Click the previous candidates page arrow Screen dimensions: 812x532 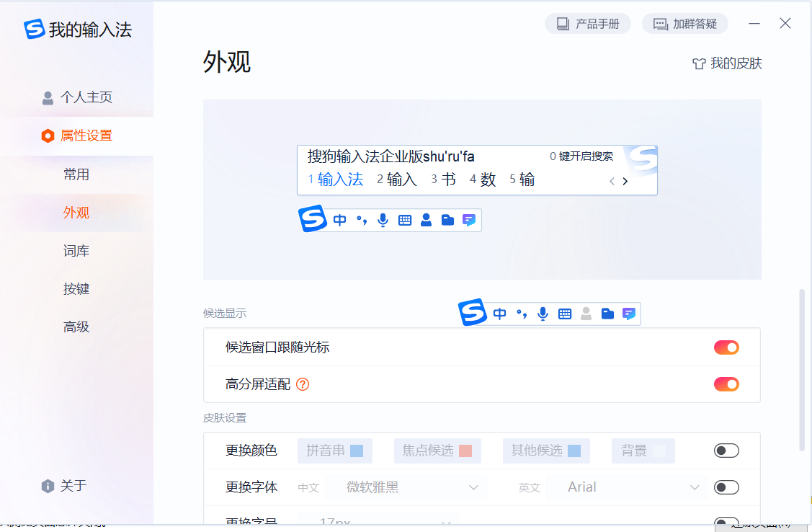pos(612,182)
